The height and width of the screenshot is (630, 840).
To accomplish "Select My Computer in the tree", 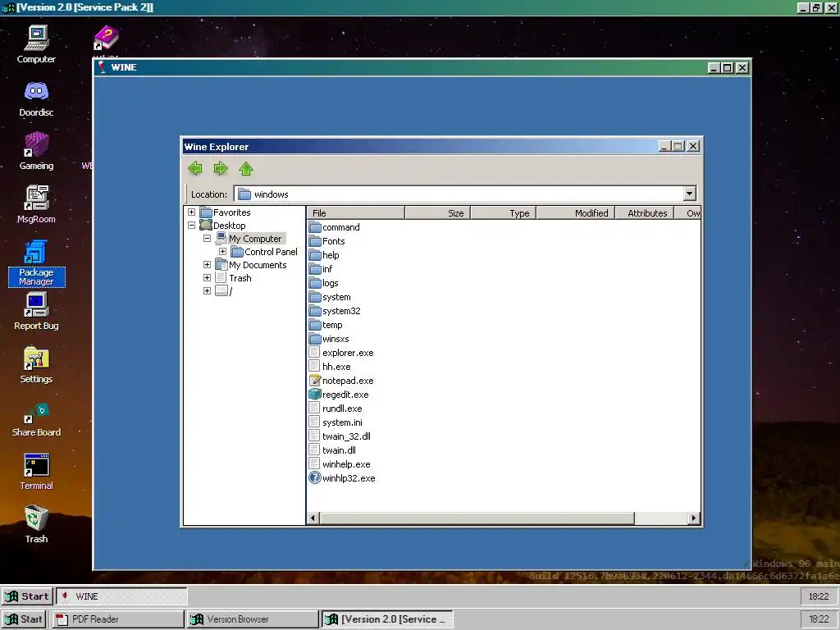I will click(255, 239).
